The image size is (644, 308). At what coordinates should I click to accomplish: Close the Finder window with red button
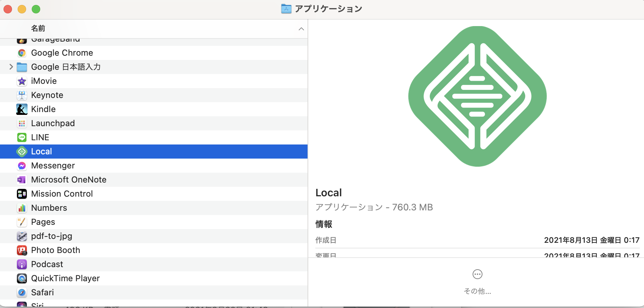[x=8, y=9]
